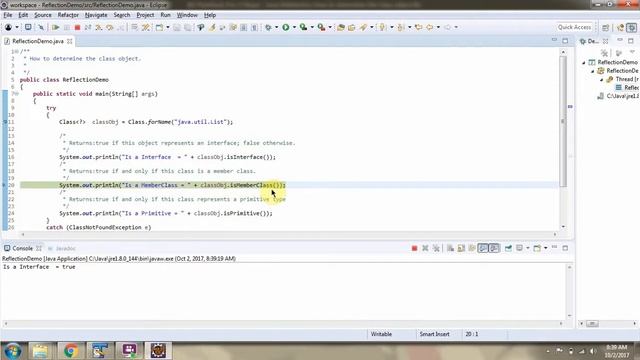Open the Debug button dropdown arrow
This screenshot has height=360, width=640.
pos(277,27)
